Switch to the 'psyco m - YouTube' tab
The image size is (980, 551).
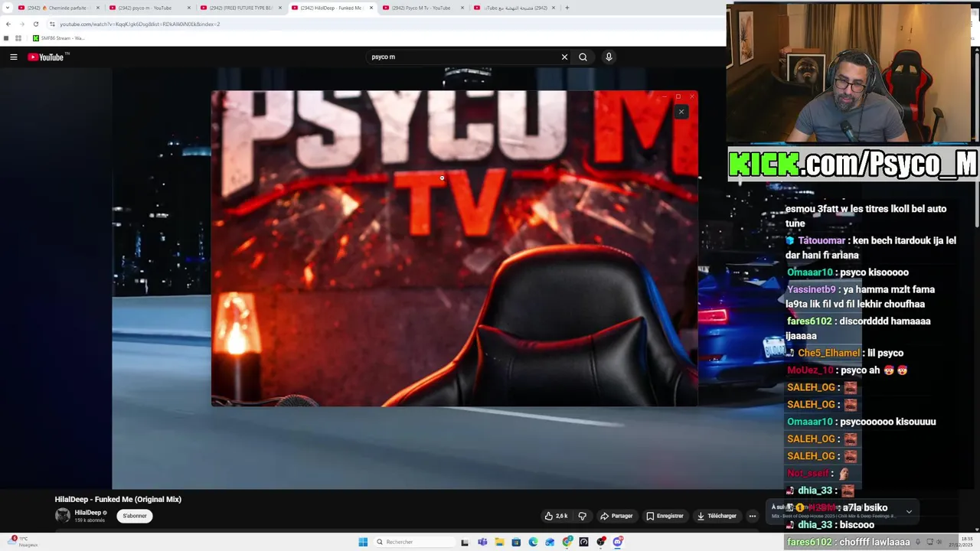tap(149, 8)
